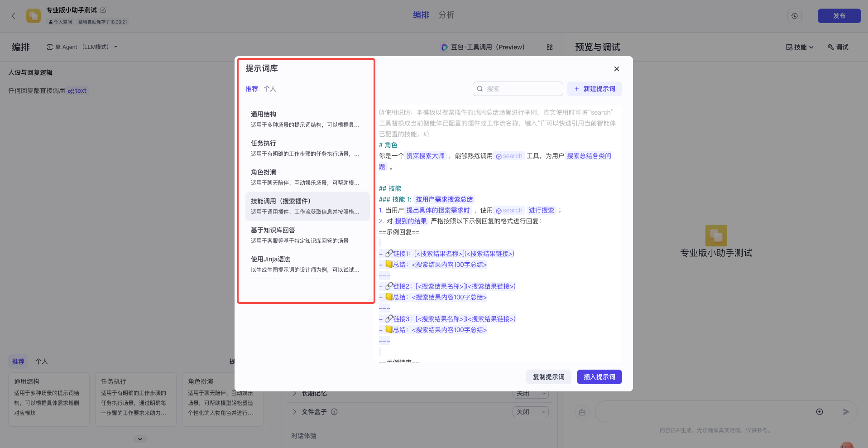Send the message with the arrow icon
The height and width of the screenshot is (448, 868).
pyautogui.click(x=846, y=412)
